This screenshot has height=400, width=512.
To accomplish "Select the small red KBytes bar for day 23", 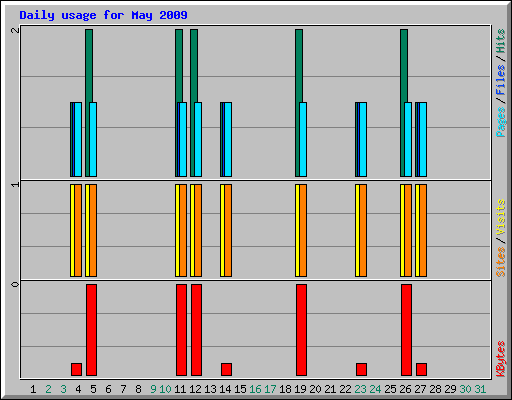I will click(x=361, y=369).
